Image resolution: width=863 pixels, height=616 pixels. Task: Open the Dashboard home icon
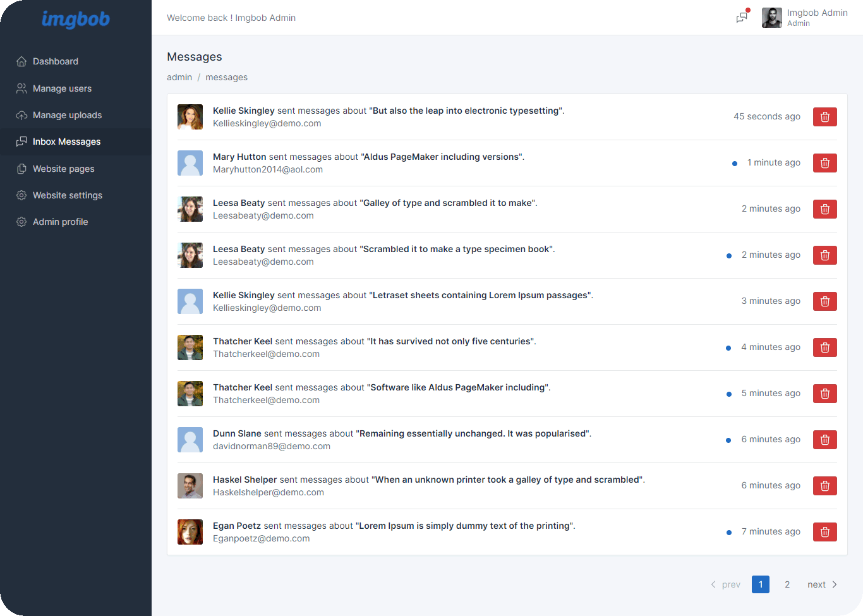[x=21, y=61]
